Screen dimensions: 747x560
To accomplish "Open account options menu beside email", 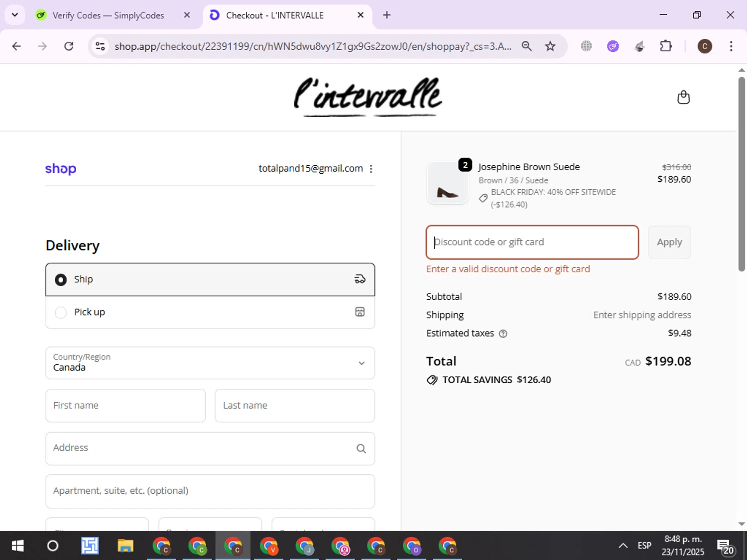I will 371,169.
